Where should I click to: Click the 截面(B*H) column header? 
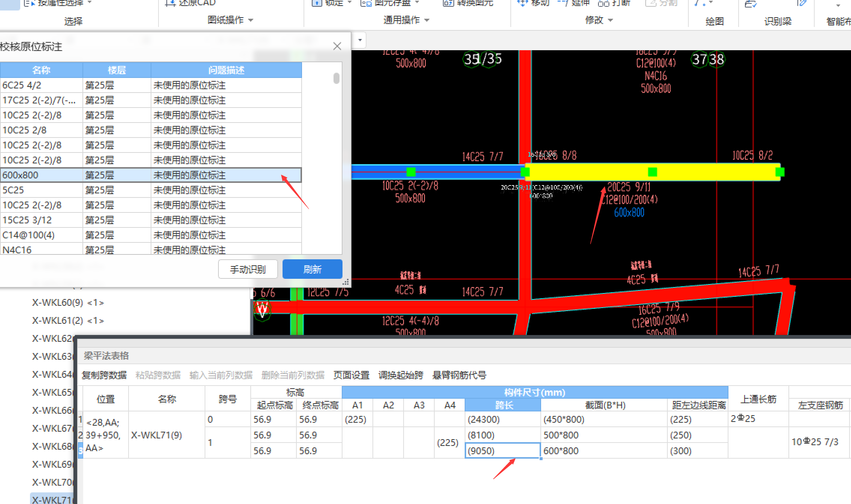coord(604,405)
